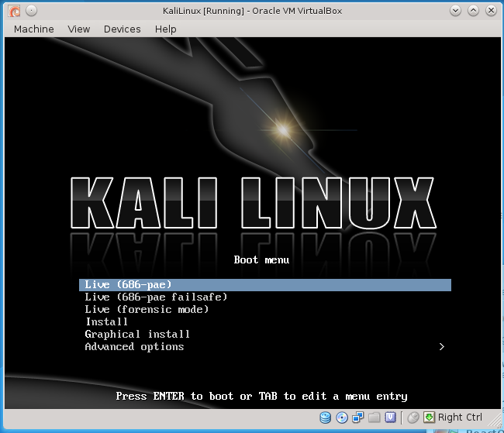Screen dimensions: 504x433
Task: Maximize the VirtualBox window
Action: 473,11
